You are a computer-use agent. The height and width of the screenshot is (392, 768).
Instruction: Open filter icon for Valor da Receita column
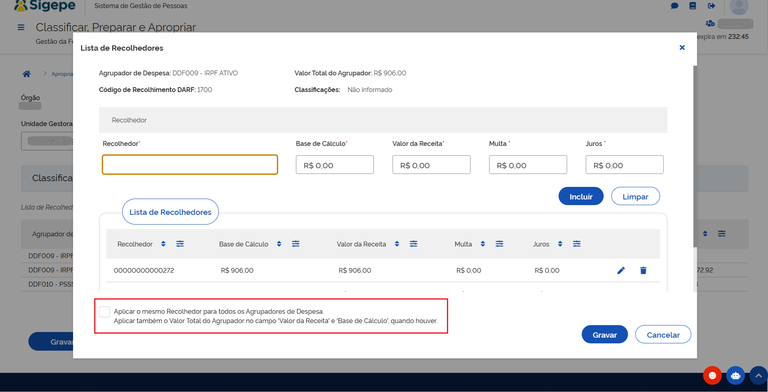(x=413, y=244)
